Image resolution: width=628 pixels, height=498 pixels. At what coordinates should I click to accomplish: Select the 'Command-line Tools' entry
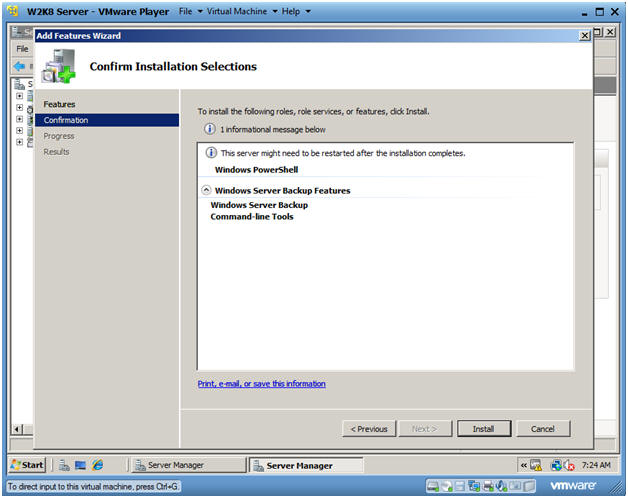click(x=252, y=216)
